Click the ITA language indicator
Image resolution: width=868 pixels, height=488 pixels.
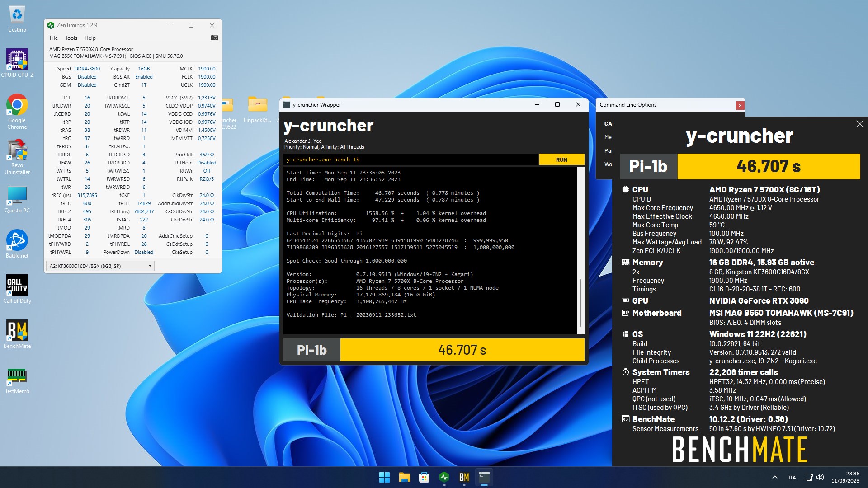pos(792,478)
